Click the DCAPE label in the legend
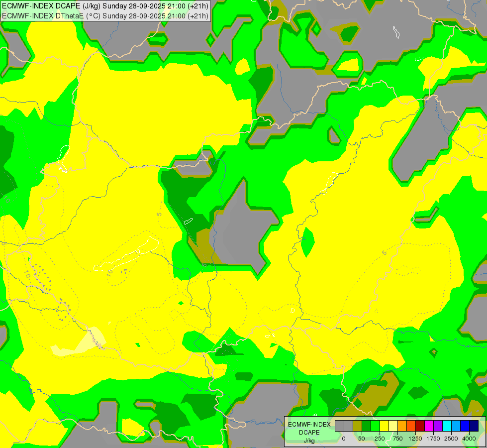This screenshot has height=448, width=487. coord(309,433)
